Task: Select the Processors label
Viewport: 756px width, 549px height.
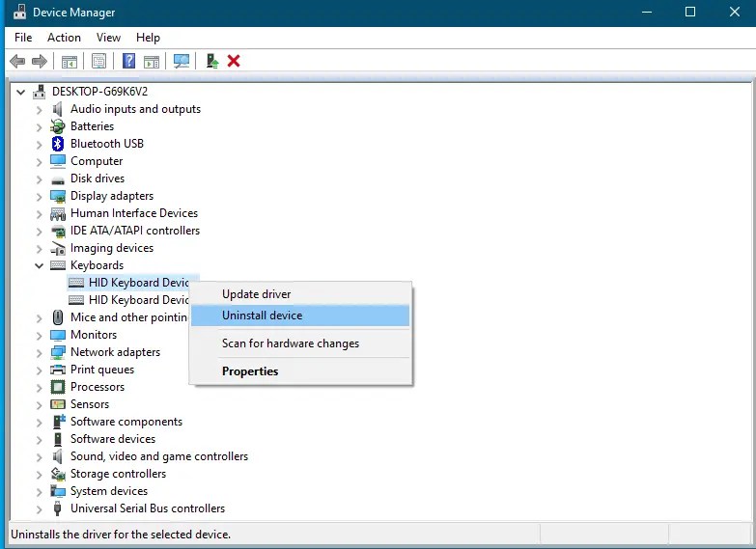Action: (x=98, y=387)
